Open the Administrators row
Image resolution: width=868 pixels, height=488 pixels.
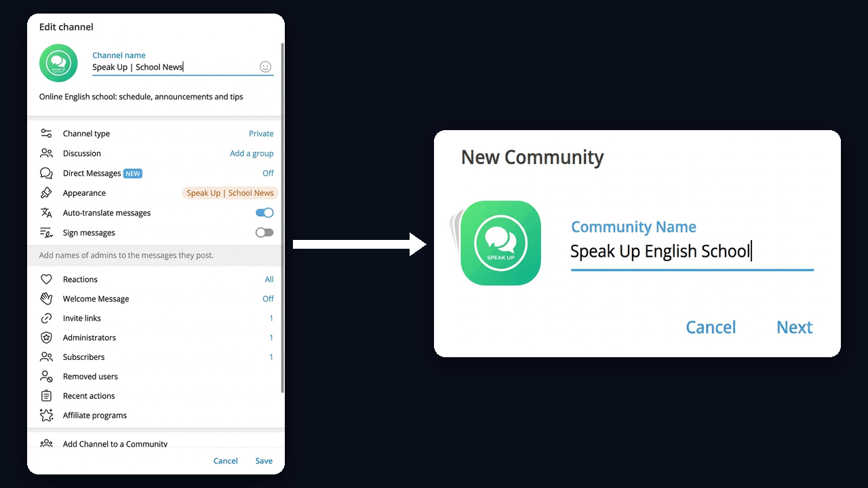click(x=156, y=338)
